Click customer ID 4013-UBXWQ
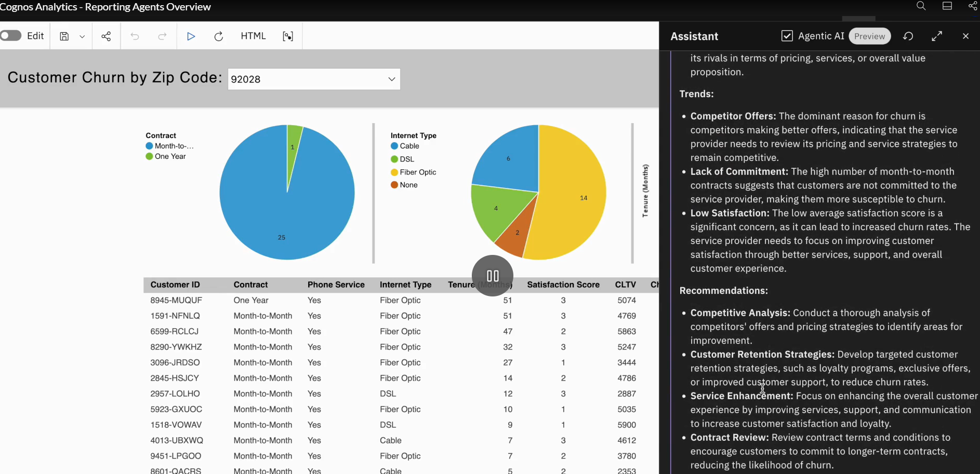This screenshot has height=474, width=980. (177, 440)
